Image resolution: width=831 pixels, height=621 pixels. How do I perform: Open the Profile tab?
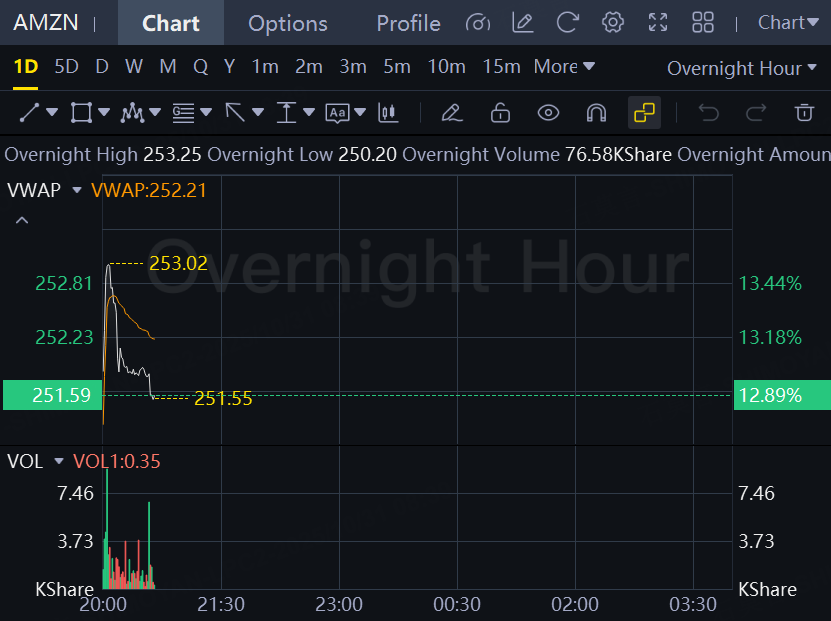(408, 23)
